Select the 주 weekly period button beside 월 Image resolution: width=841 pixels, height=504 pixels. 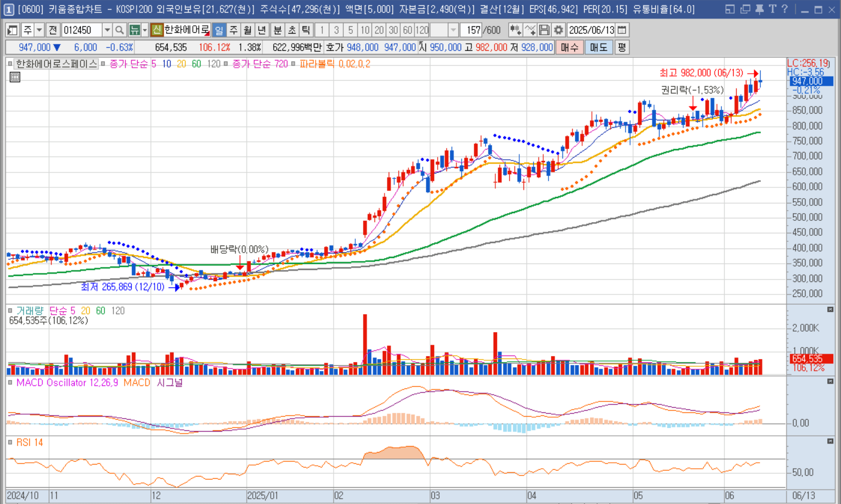pyautogui.click(x=233, y=30)
